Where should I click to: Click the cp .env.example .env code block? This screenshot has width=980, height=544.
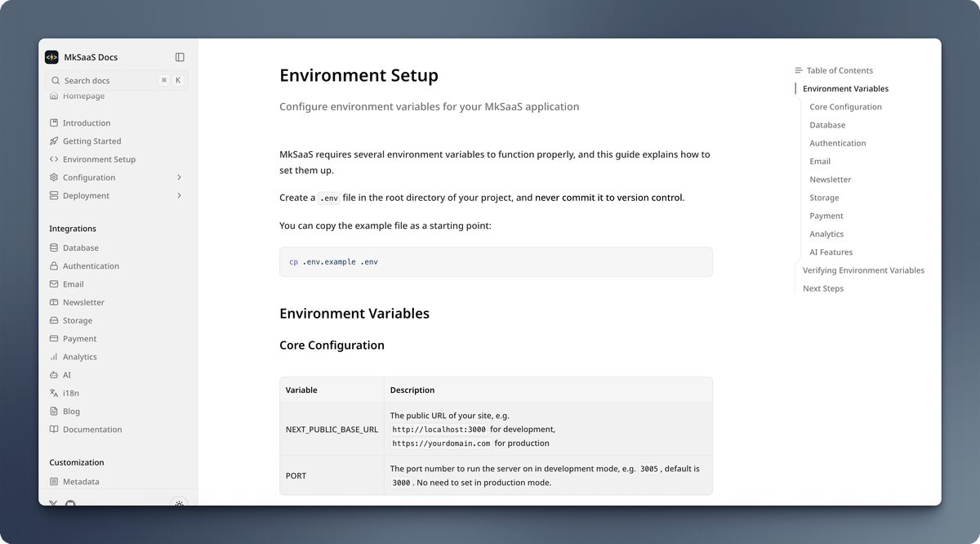pyautogui.click(x=496, y=262)
